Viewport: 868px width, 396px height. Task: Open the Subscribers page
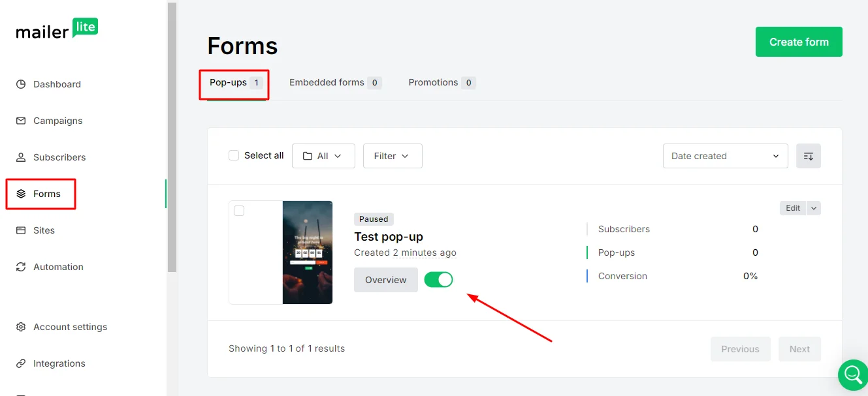click(59, 157)
